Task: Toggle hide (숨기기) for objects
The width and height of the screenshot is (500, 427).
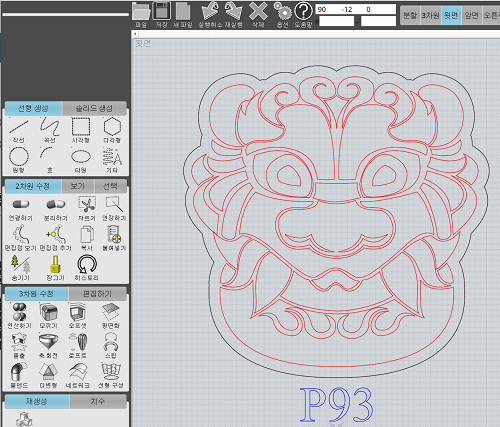Action: coord(21,268)
